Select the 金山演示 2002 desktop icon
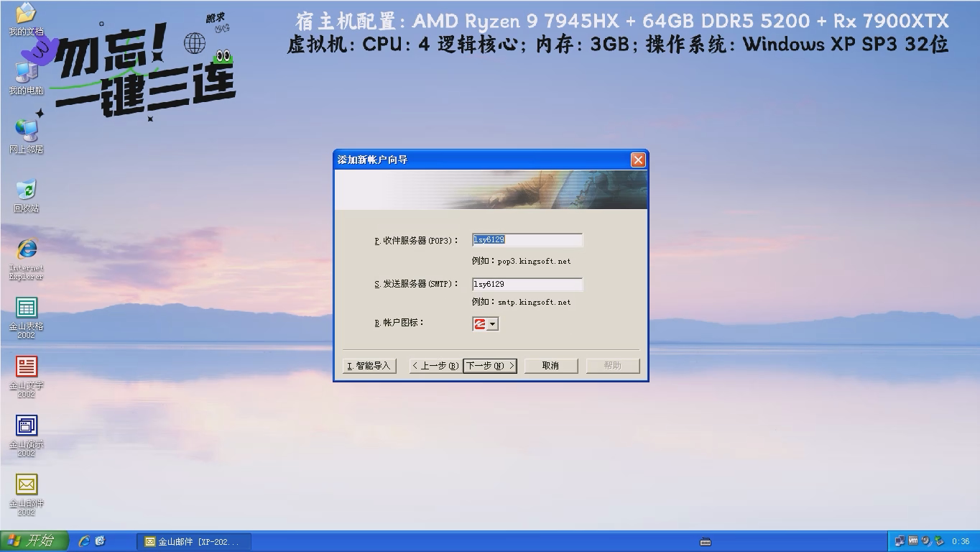980x552 pixels. (x=26, y=436)
